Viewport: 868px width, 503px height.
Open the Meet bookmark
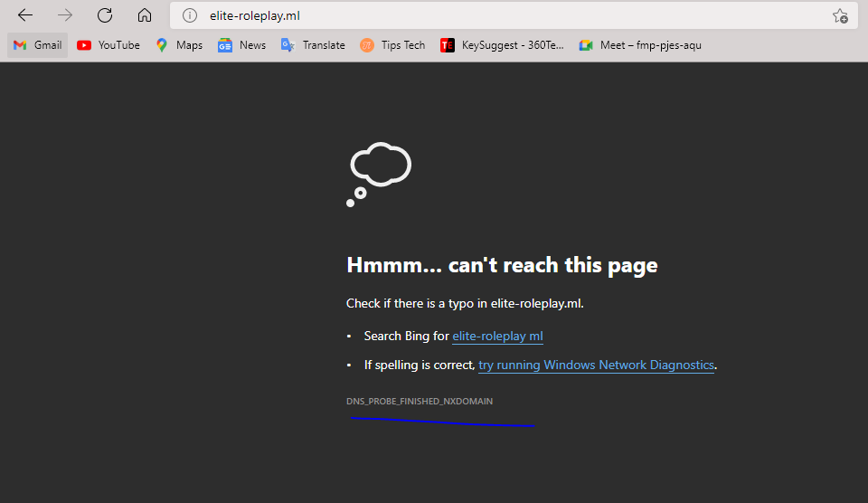point(640,45)
